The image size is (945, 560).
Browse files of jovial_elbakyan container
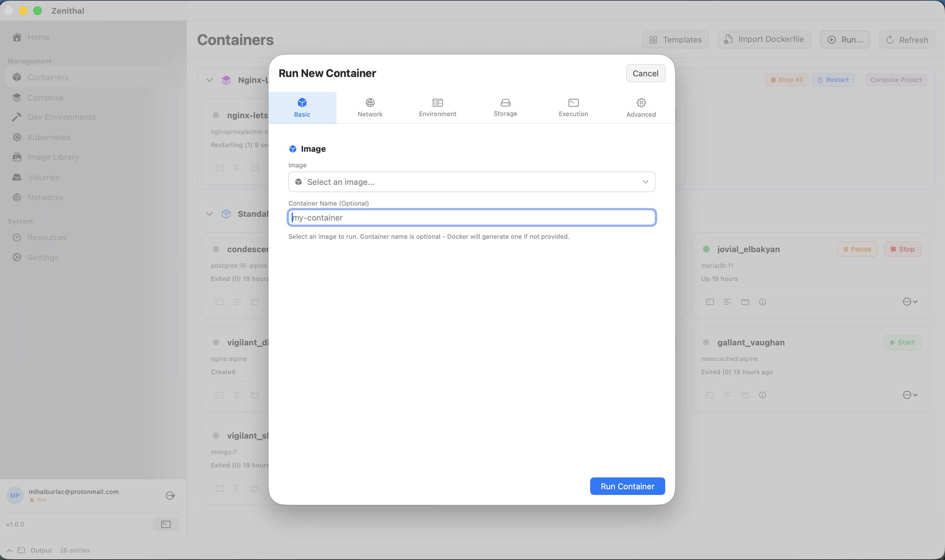pyautogui.click(x=745, y=302)
